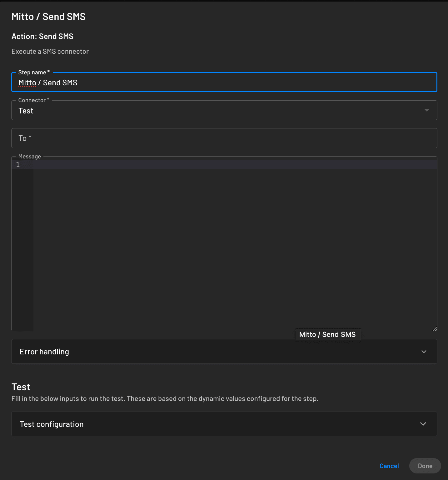Viewport: 448px width, 480px height.
Task: Click the Cancel link
Action: coord(389,466)
